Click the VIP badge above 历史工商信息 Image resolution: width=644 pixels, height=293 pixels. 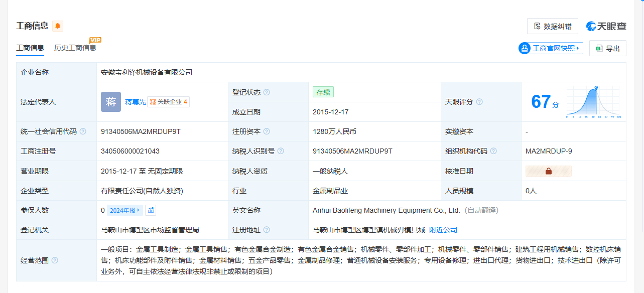[x=95, y=40]
